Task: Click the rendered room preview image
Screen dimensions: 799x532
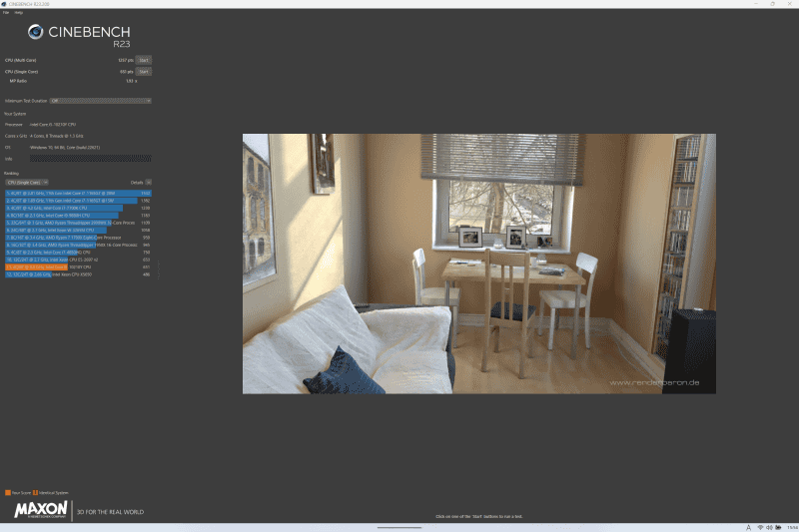Action: click(x=479, y=264)
